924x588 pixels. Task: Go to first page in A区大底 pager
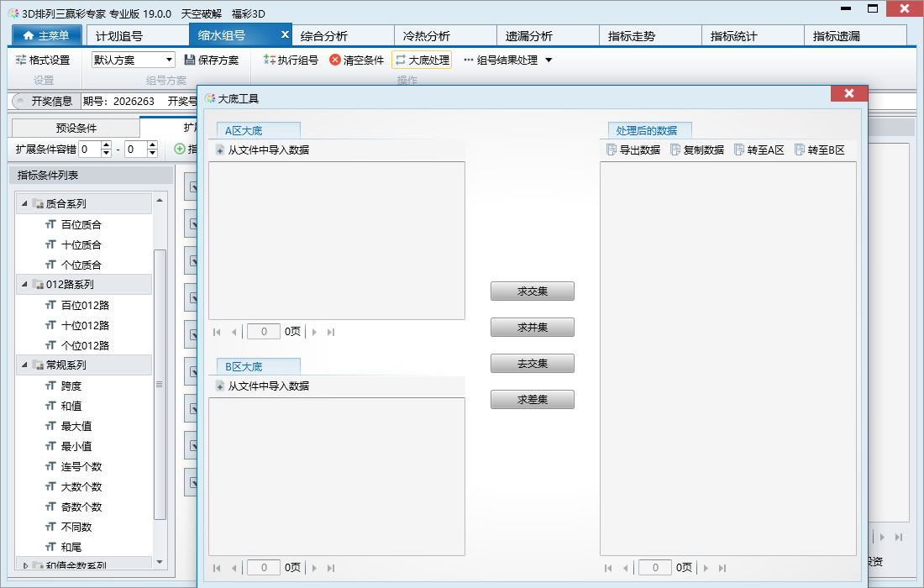217,333
